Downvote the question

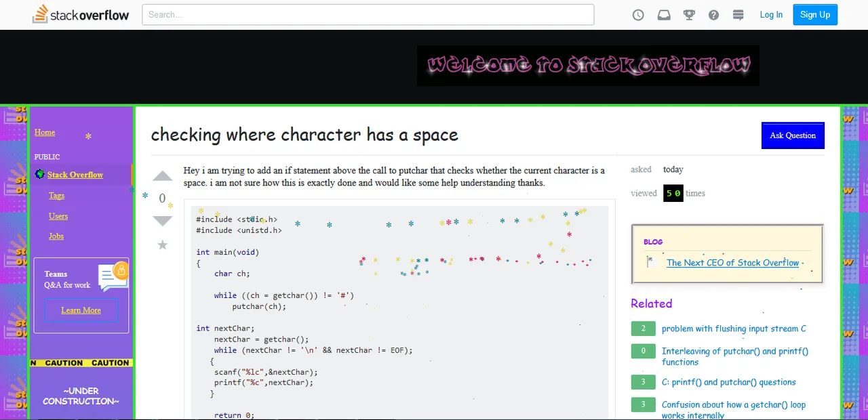pos(162,221)
